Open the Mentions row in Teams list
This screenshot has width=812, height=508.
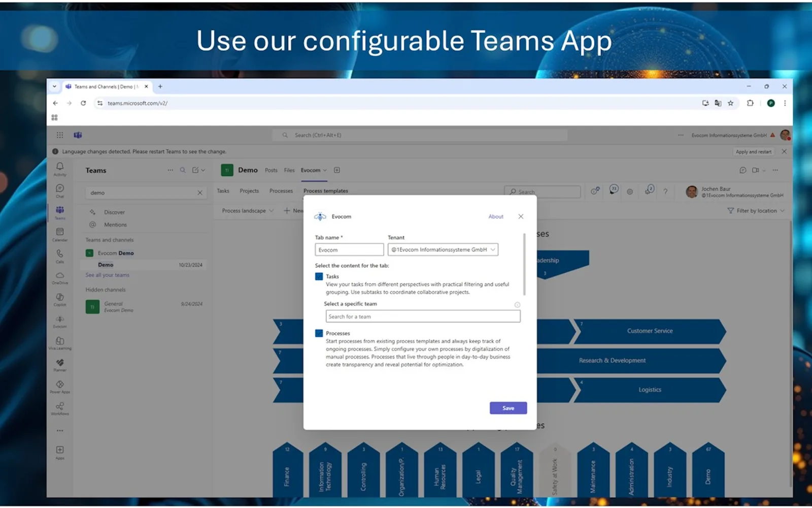[116, 225]
